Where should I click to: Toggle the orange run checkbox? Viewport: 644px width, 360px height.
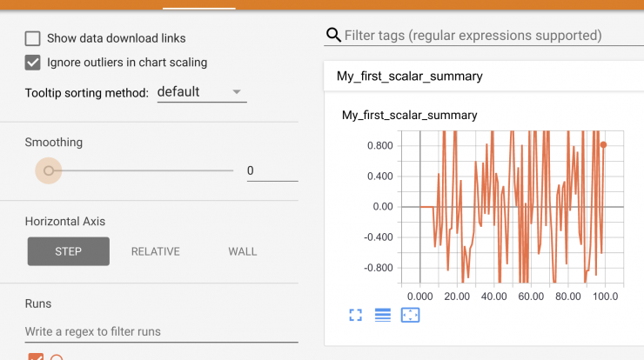36,357
